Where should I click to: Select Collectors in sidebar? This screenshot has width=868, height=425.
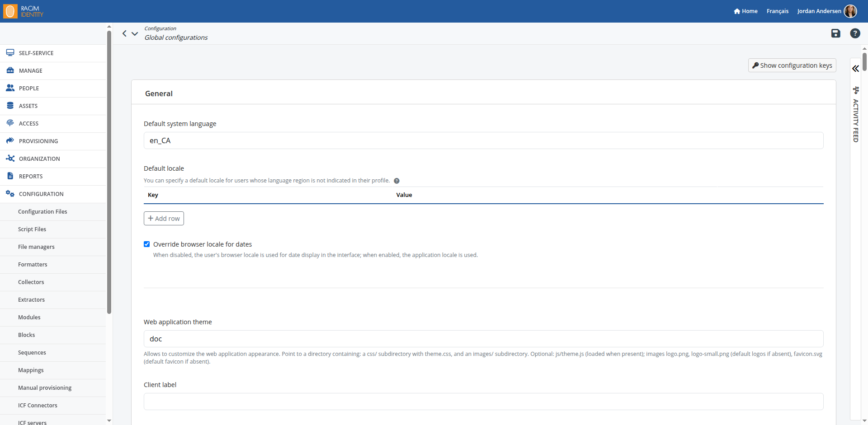(x=53, y=282)
